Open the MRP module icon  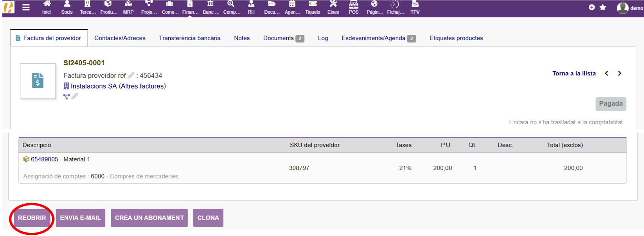click(x=128, y=7)
